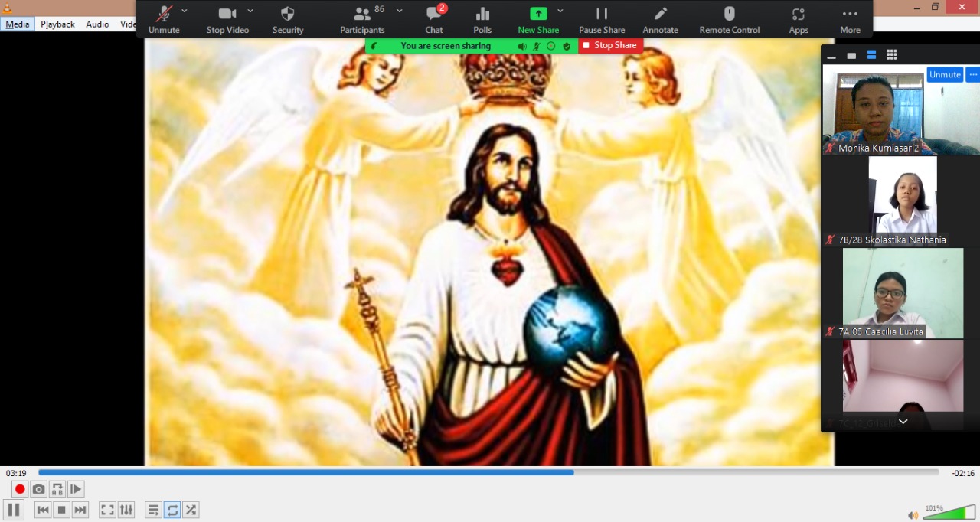Click the arrow icon left of screen sharing text

pos(374,46)
